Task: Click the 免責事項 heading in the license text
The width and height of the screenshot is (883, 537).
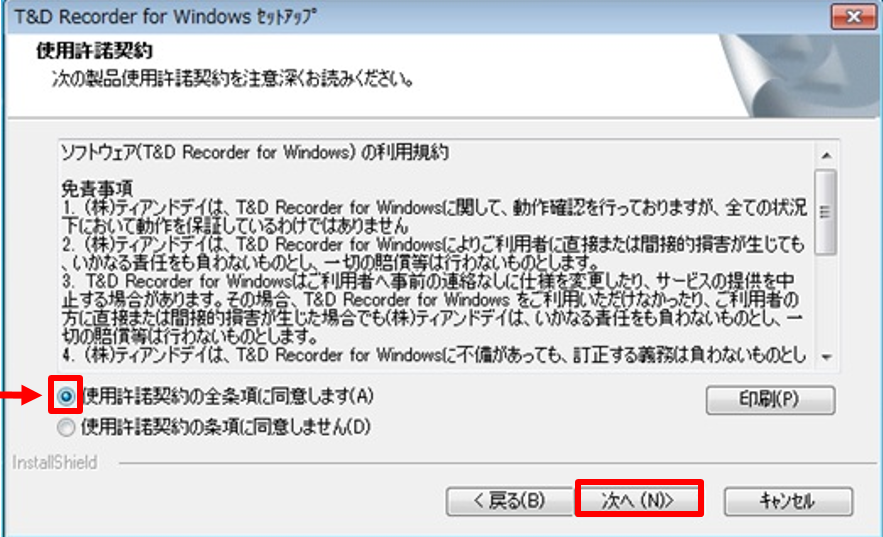Action: [x=97, y=189]
